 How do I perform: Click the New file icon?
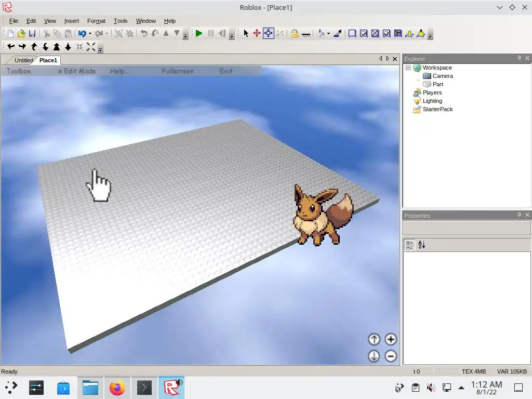point(10,34)
